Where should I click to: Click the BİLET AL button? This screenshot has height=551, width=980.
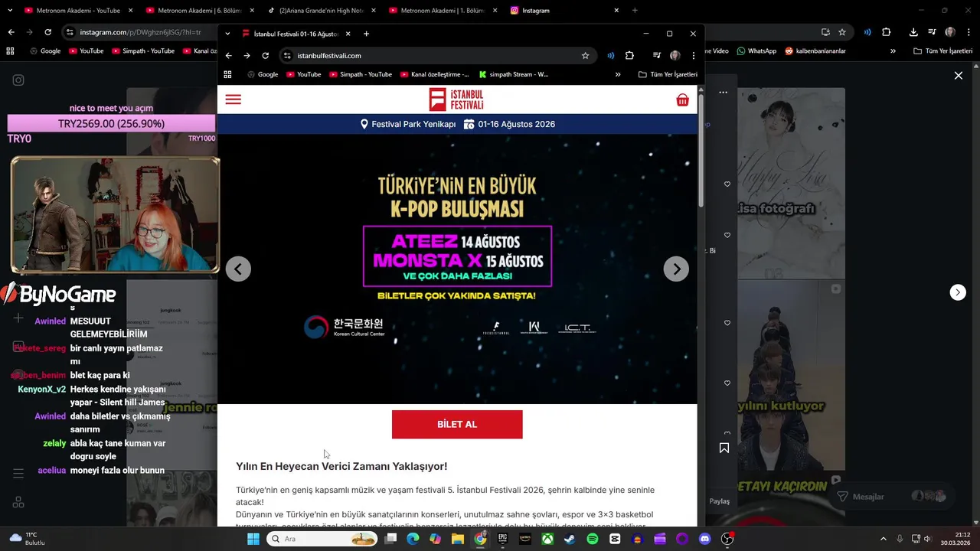(x=457, y=425)
